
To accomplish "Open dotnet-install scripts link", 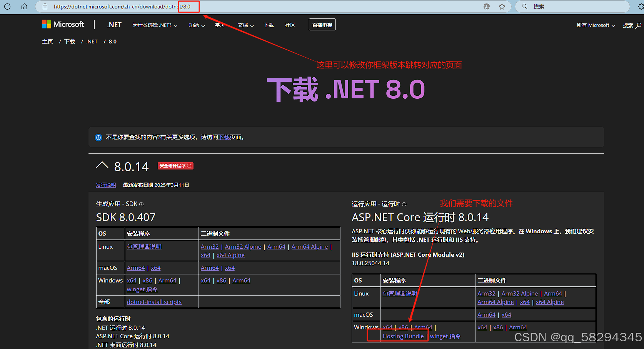I will point(154,302).
